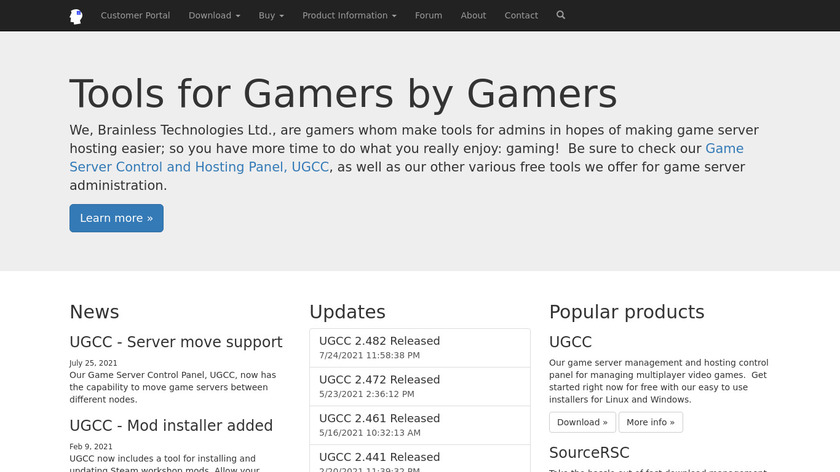840x472 pixels.
Task: Click the UGCC - Mod installer added headline
Action: pyautogui.click(x=171, y=425)
